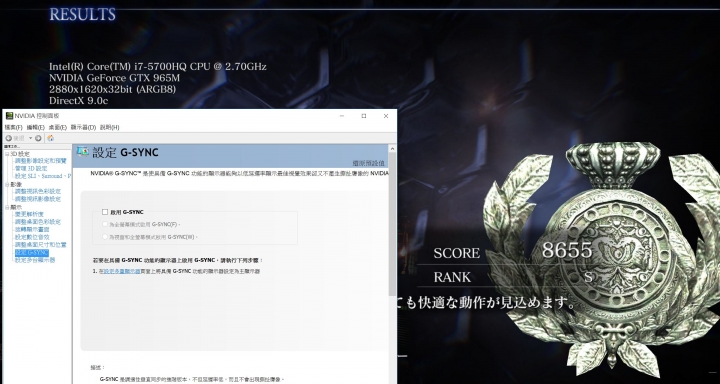
Task: Click the vertical scrollbar thumb of G-SYNC page
Action: coord(392,224)
